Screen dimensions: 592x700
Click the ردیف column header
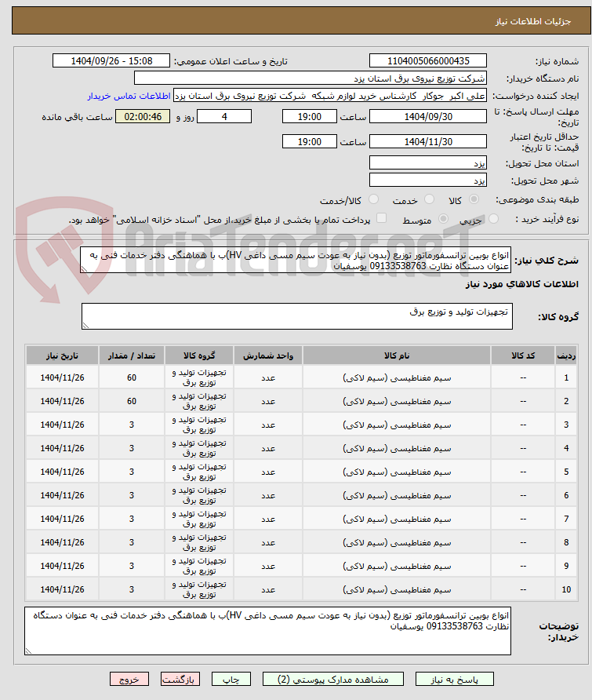pos(566,355)
